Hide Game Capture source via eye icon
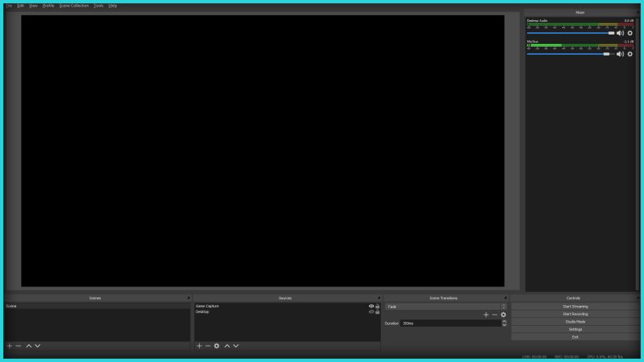 coord(371,306)
